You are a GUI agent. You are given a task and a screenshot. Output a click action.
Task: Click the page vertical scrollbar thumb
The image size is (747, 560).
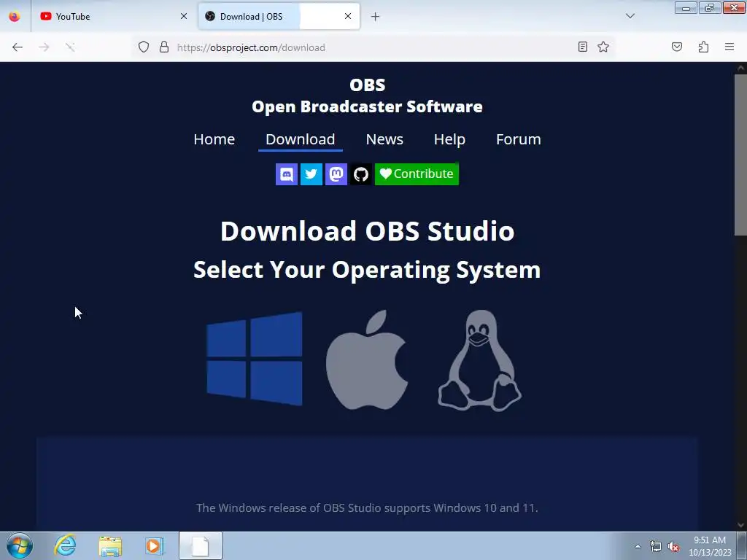pos(740,155)
